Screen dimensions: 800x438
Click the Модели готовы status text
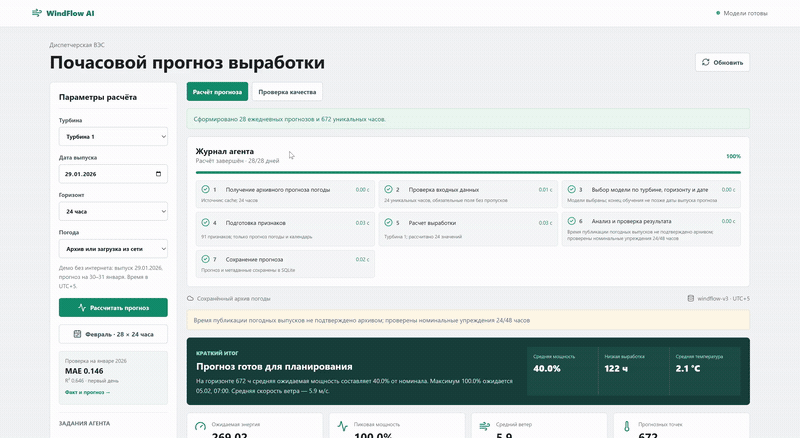tap(745, 13)
